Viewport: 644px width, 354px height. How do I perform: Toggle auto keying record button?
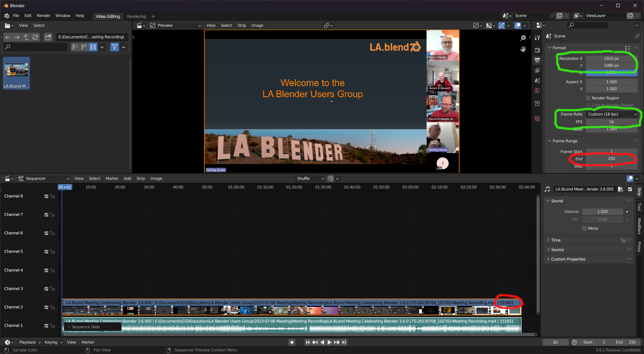click(292, 342)
